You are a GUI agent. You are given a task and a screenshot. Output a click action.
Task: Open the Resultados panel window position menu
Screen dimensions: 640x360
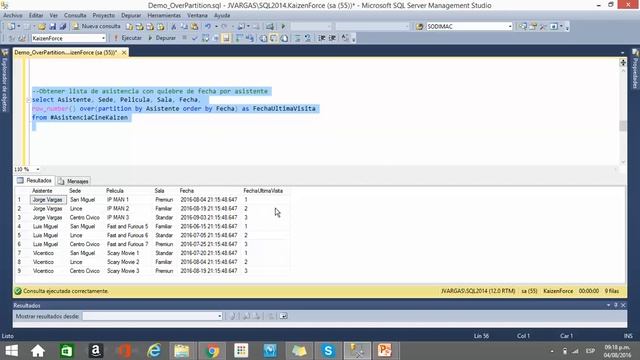pyautogui.click(x=608, y=305)
